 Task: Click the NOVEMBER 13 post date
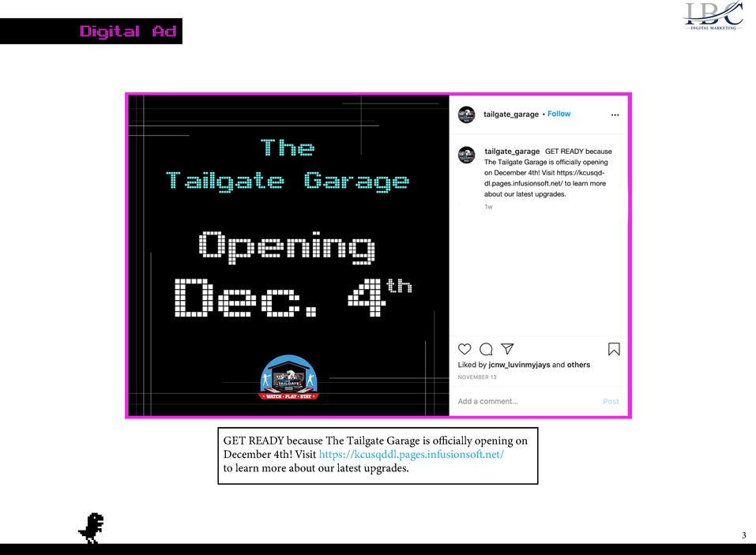[x=477, y=377]
